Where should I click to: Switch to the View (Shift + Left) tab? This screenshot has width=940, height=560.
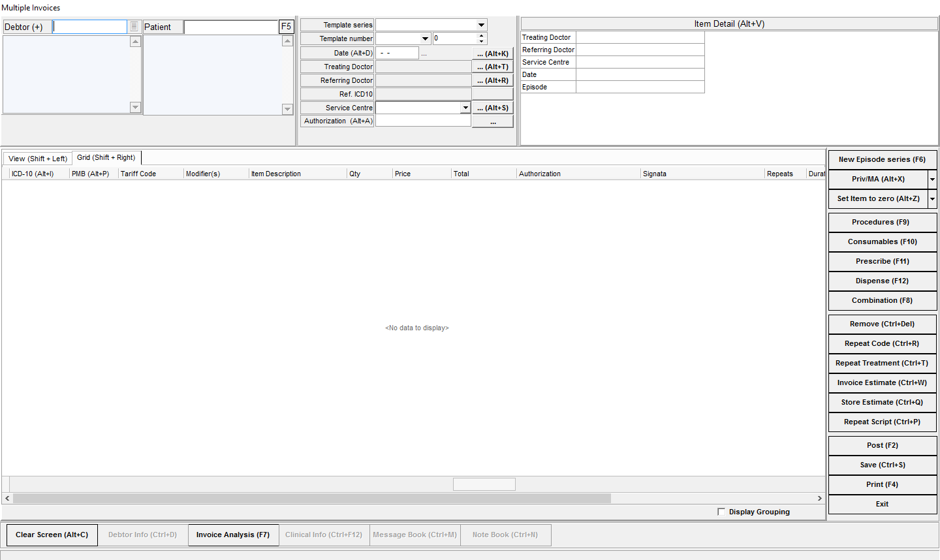[x=38, y=159]
